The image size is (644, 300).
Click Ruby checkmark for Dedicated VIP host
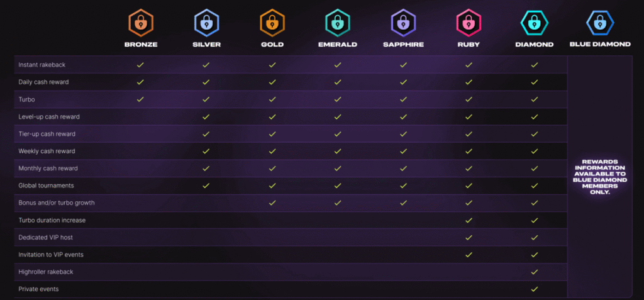pyautogui.click(x=469, y=237)
